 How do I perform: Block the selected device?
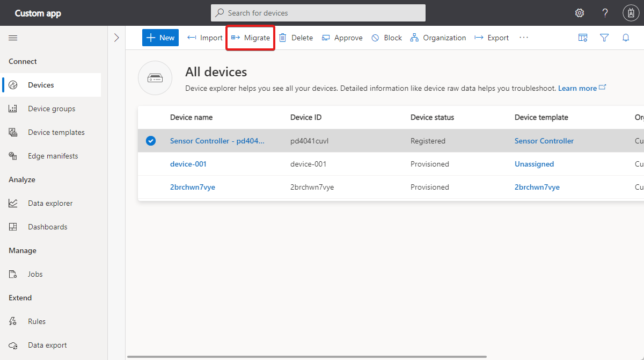click(x=386, y=38)
